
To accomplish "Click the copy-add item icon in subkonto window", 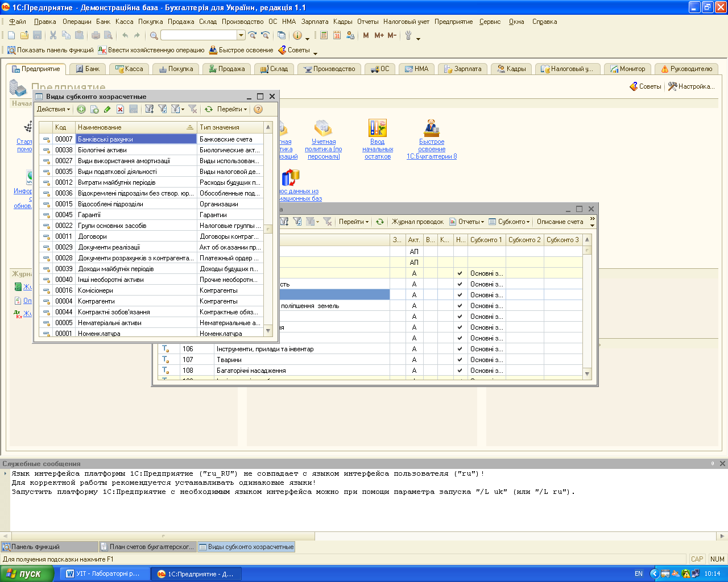I will 94,109.
